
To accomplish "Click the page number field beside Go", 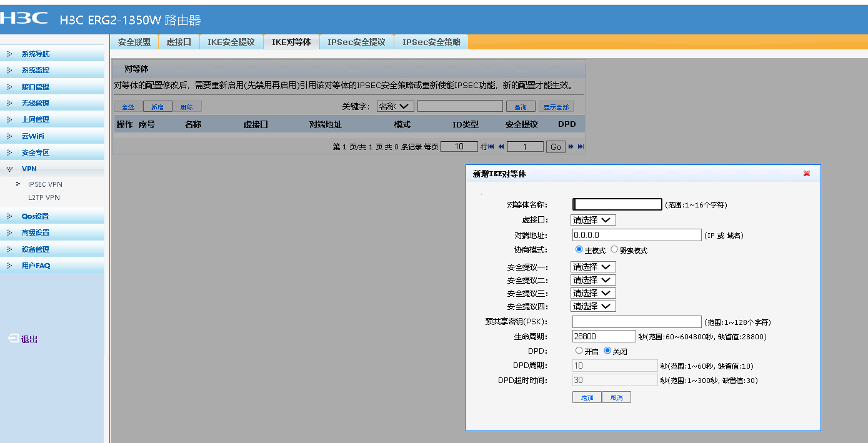I will point(525,147).
